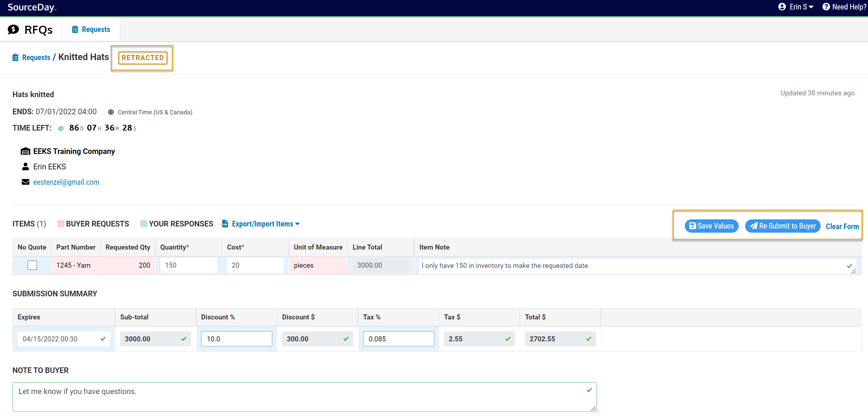The height and width of the screenshot is (418, 868).
Task: Click the pink Buyer Requests color legend
Action: point(61,224)
